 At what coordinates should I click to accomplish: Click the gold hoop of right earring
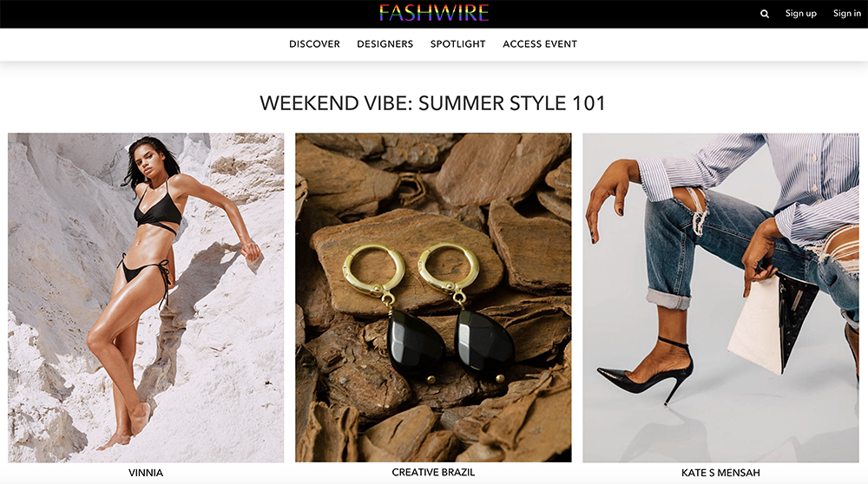449,266
